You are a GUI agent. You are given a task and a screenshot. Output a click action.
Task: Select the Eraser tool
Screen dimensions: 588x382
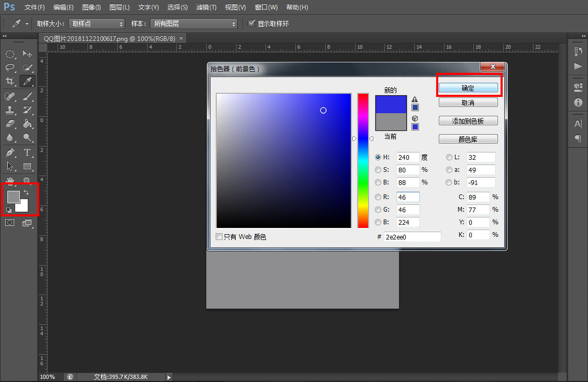pyautogui.click(x=10, y=124)
